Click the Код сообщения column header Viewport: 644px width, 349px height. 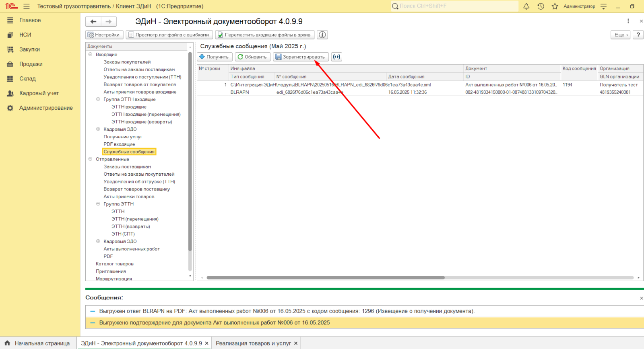[x=579, y=68]
